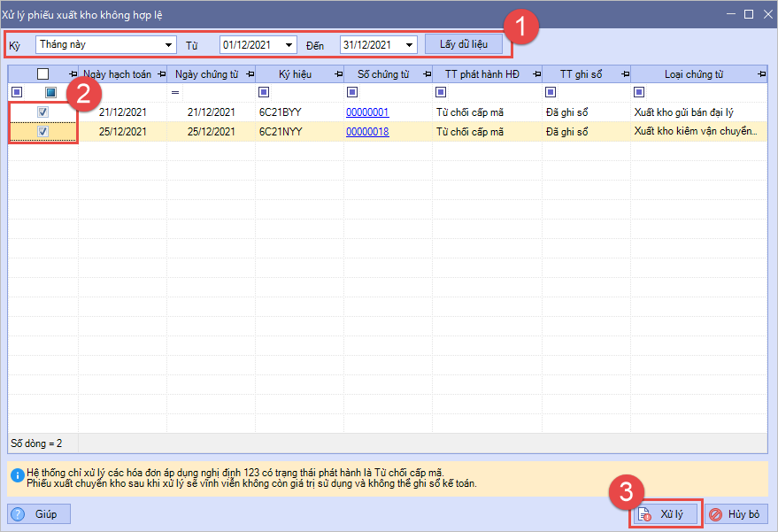The height and width of the screenshot is (532, 778).
Task: Click the TT phát hành HĐ column header
Action: click(481, 74)
